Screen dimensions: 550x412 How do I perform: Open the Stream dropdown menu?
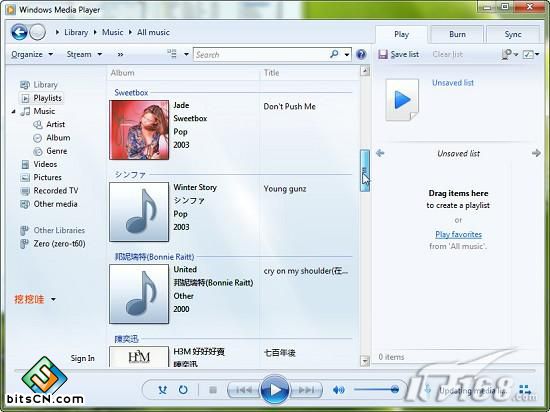coord(84,54)
